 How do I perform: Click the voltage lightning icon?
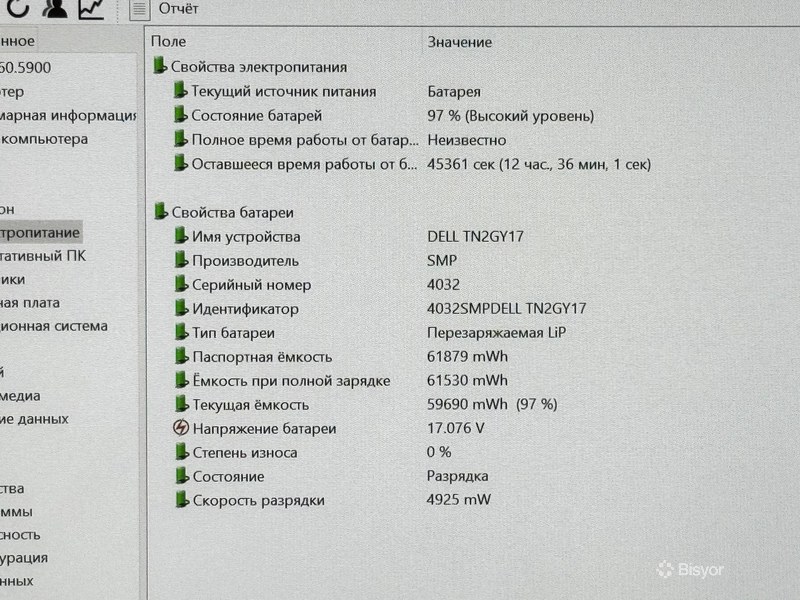[181, 427]
